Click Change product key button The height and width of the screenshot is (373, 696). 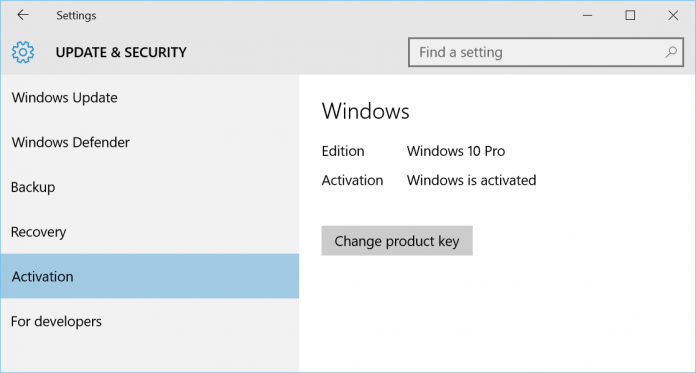pos(397,241)
